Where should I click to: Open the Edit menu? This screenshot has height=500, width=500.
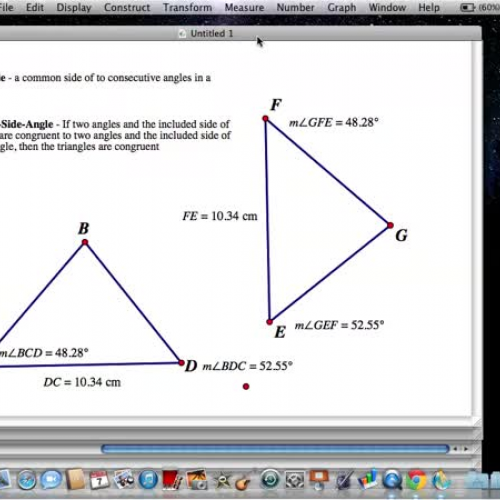tap(35, 7)
